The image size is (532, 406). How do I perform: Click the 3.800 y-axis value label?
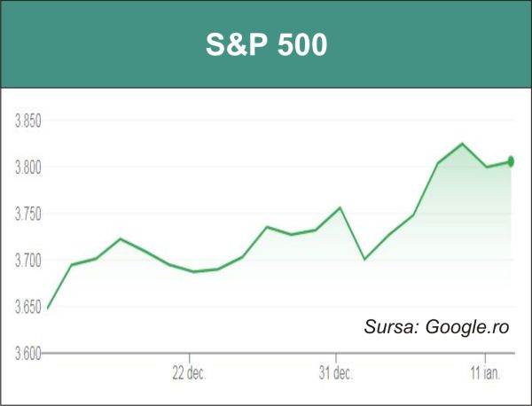28,168
